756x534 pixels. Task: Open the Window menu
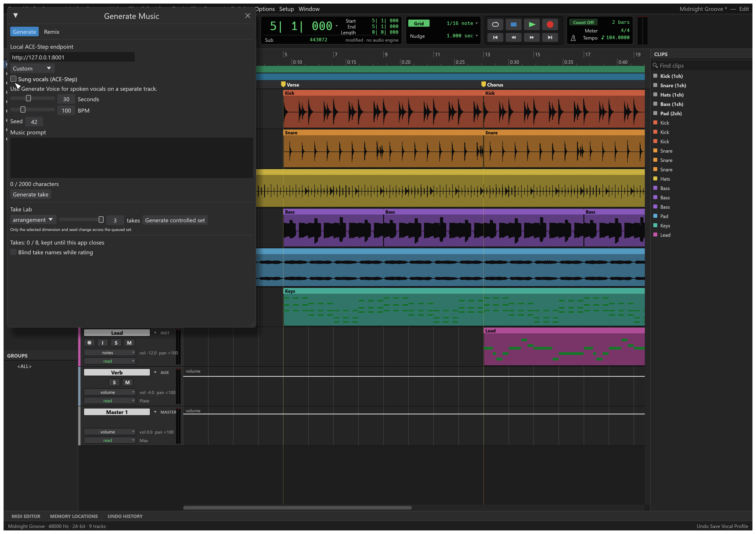(309, 9)
